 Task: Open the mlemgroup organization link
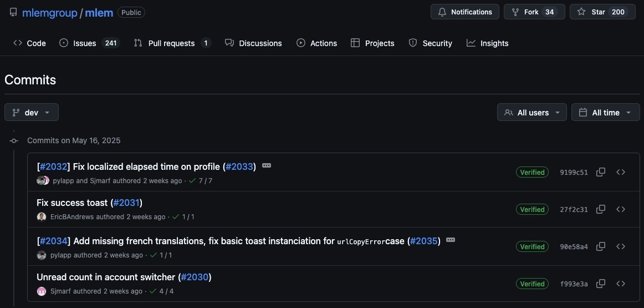tap(50, 13)
